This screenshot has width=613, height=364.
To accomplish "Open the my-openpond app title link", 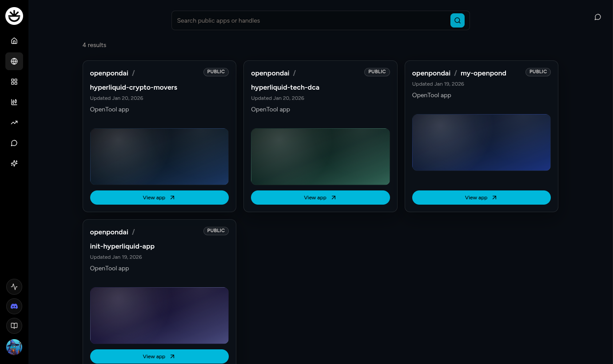I will 483,73.
